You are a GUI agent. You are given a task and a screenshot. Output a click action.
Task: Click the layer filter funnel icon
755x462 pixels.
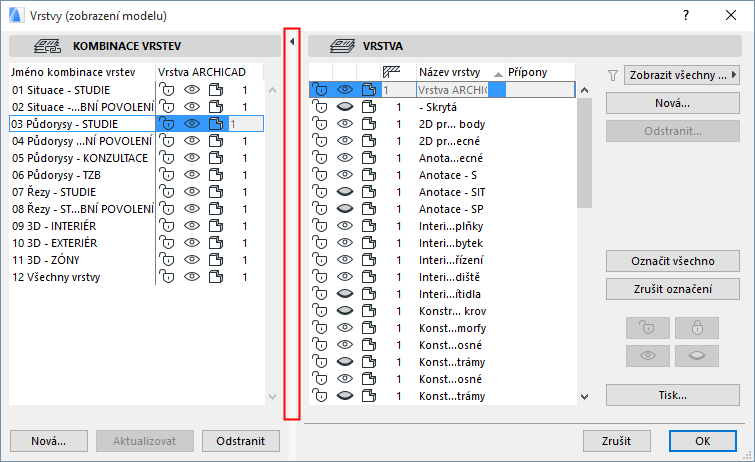[x=612, y=75]
